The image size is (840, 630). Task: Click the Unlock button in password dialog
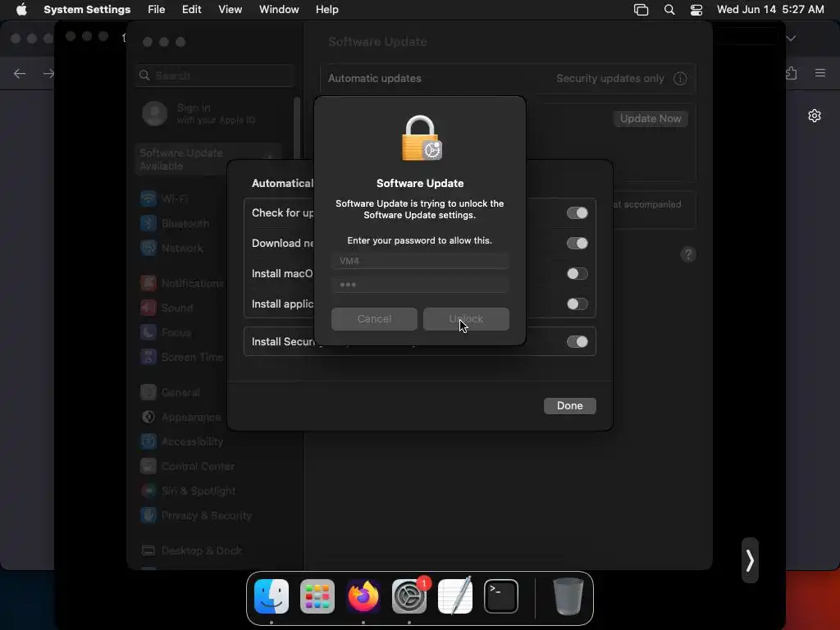coord(466,319)
